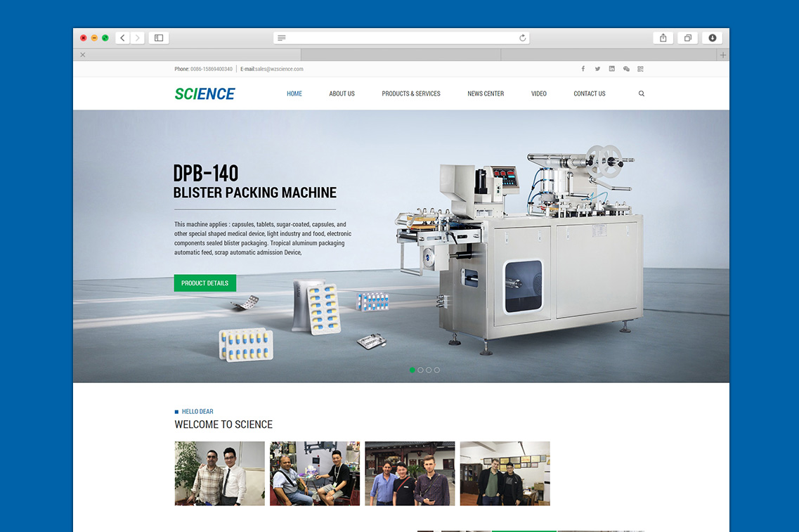Go to the About Us page
This screenshot has width=799, height=532.
coord(342,93)
